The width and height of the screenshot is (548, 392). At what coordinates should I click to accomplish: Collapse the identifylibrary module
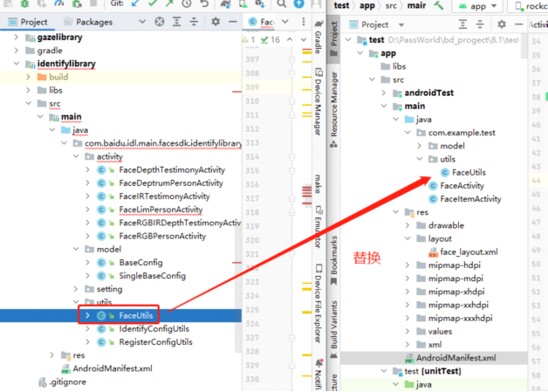[x=16, y=64]
